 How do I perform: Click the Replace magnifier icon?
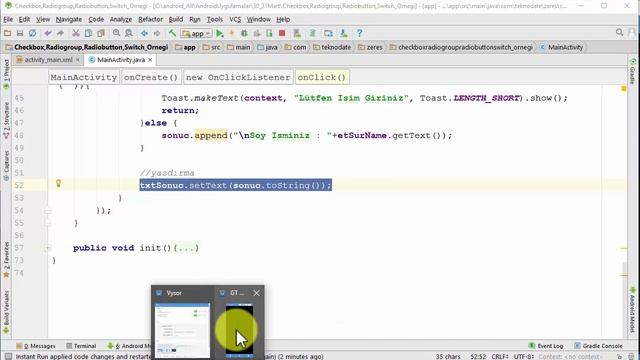[129, 33]
